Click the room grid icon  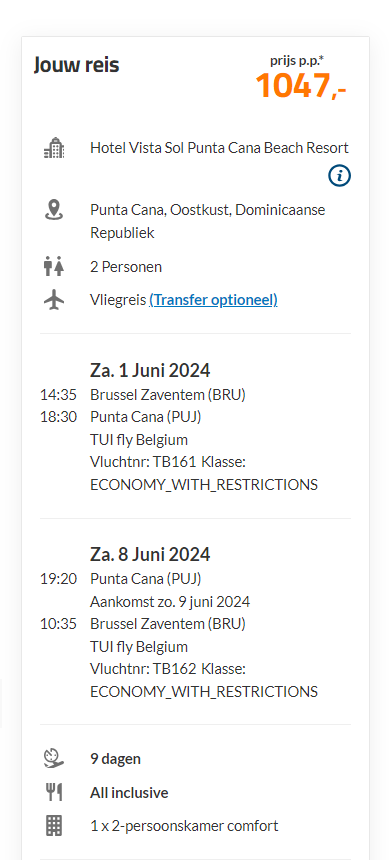54,825
